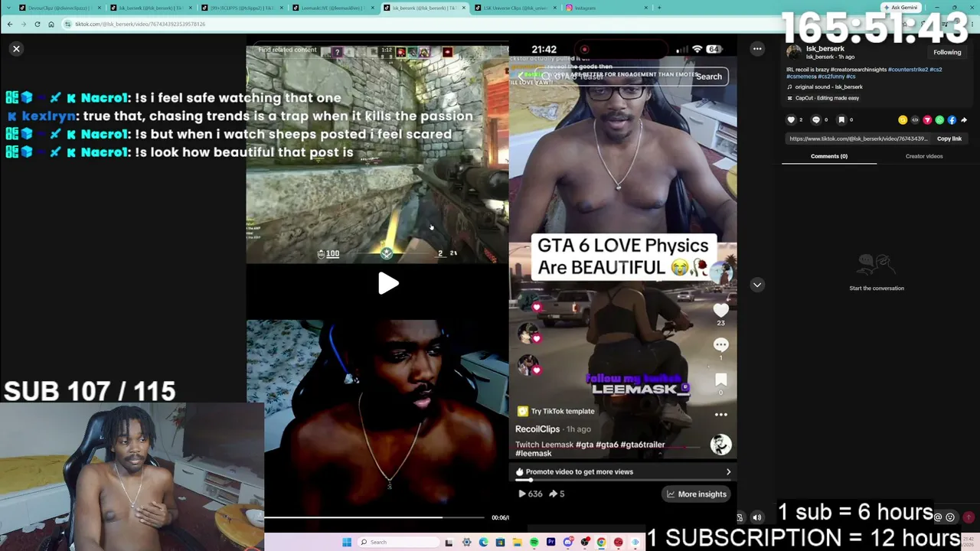Open the #cs2funny hashtag link
The width and height of the screenshot is (980, 551).
(x=831, y=77)
